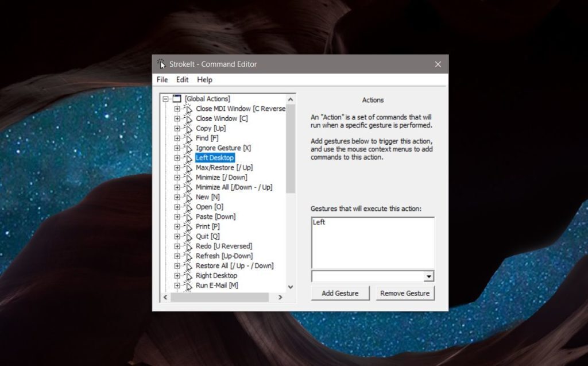This screenshot has height=366, width=588.
Task: Open the Edit menu
Action: tap(182, 80)
